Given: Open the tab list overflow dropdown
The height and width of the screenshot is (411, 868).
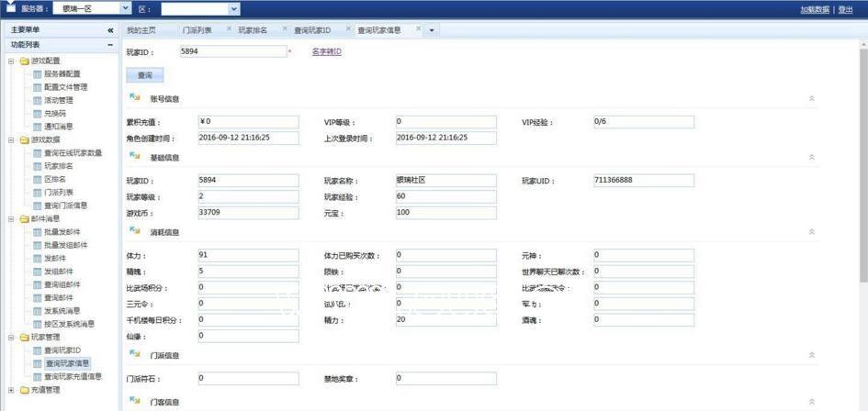Looking at the screenshot, I should click(432, 30).
